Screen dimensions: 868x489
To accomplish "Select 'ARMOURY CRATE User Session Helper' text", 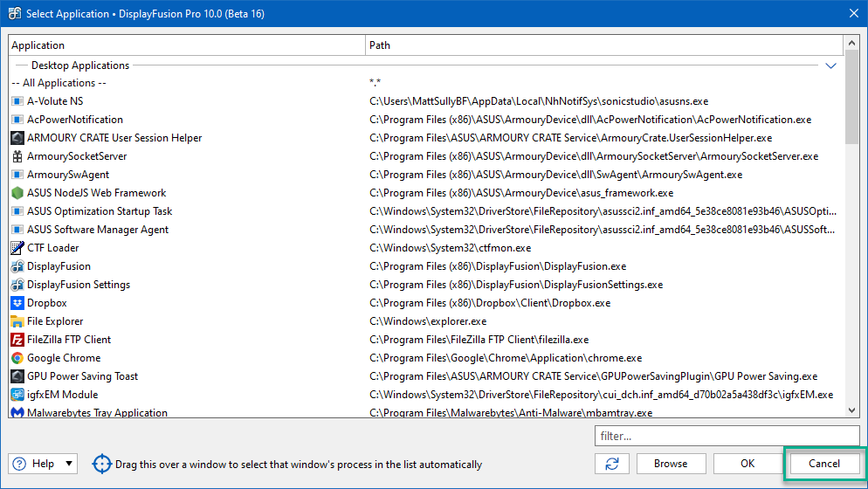I will [x=114, y=138].
